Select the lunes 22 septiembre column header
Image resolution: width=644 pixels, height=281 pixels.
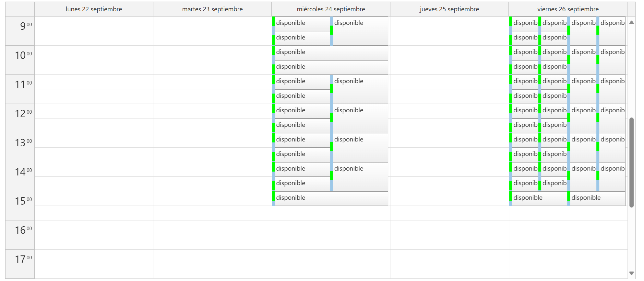click(94, 9)
